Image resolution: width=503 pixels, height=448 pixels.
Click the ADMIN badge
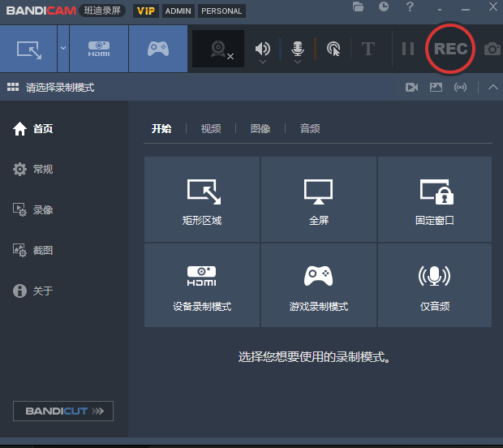click(178, 11)
